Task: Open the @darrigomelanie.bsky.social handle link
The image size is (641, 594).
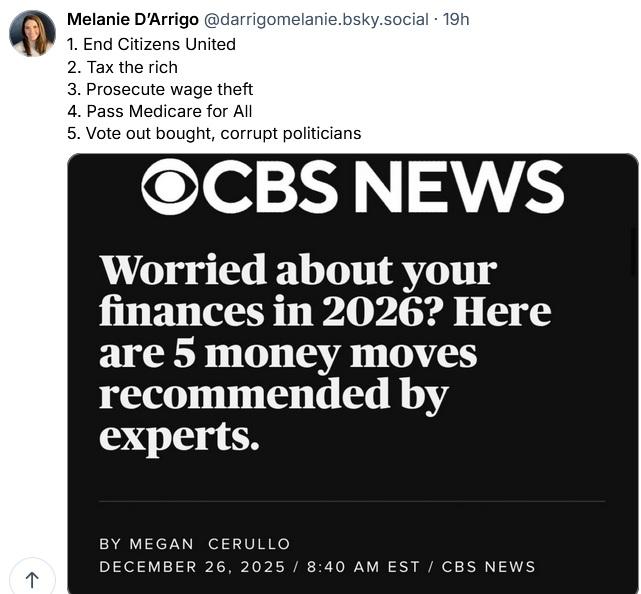Action: pos(316,19)
